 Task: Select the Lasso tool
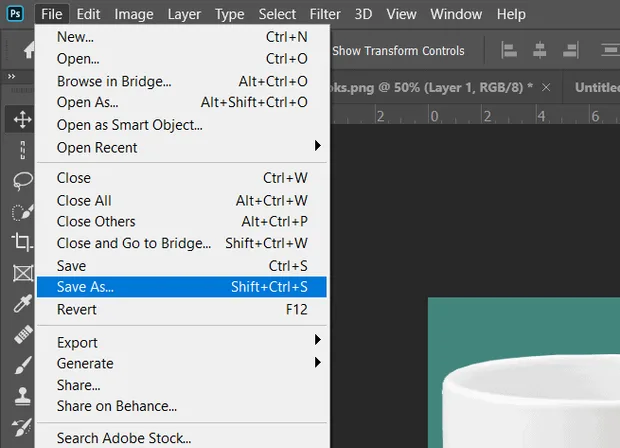click(x=23, y=181)
